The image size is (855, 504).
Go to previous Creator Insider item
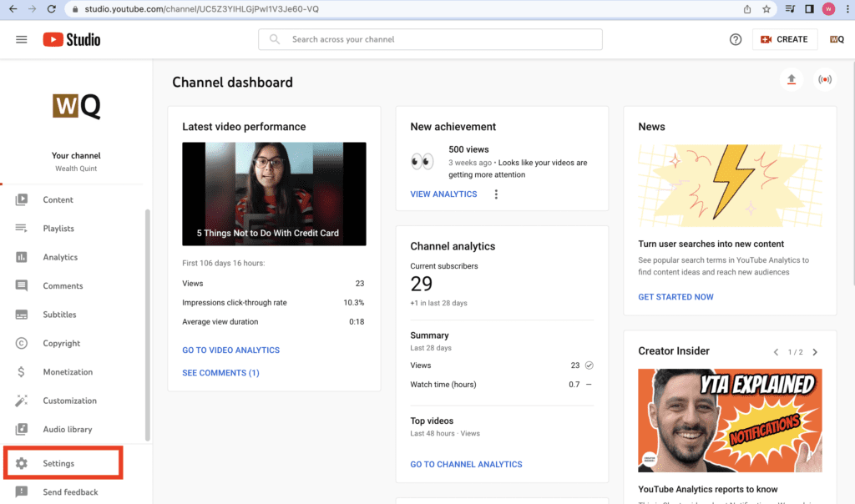(x=776, y=352)
